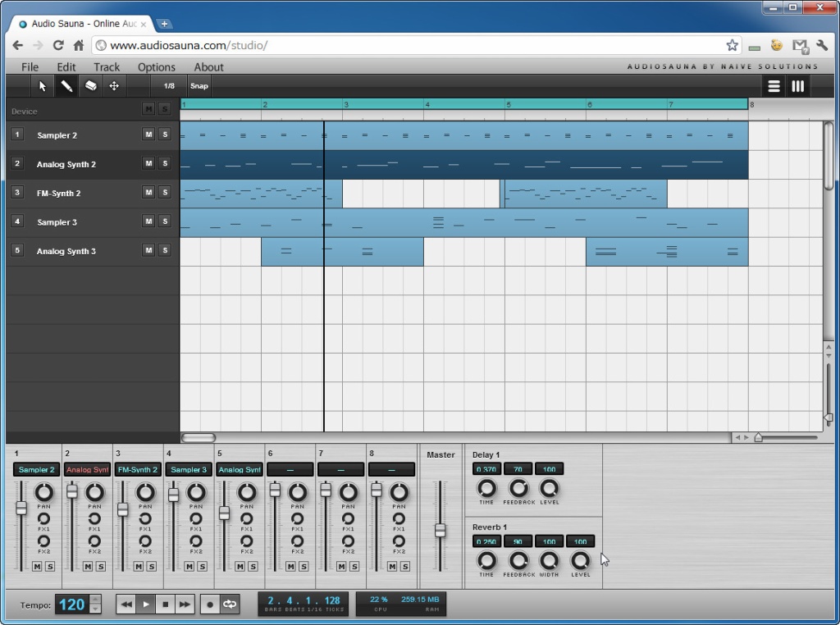The image size is (840, 625).
Task: Bookmark page with the star icon
Action: click(x=732, y=46)
